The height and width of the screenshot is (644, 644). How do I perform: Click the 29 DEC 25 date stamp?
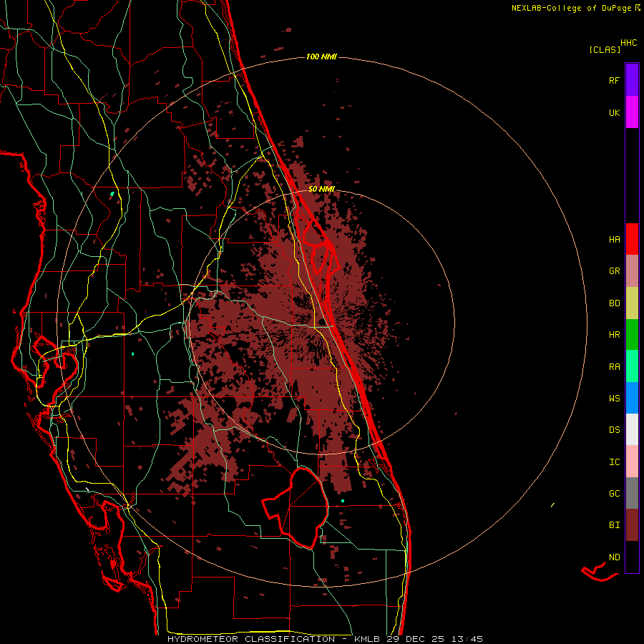(x=417, y=639)
